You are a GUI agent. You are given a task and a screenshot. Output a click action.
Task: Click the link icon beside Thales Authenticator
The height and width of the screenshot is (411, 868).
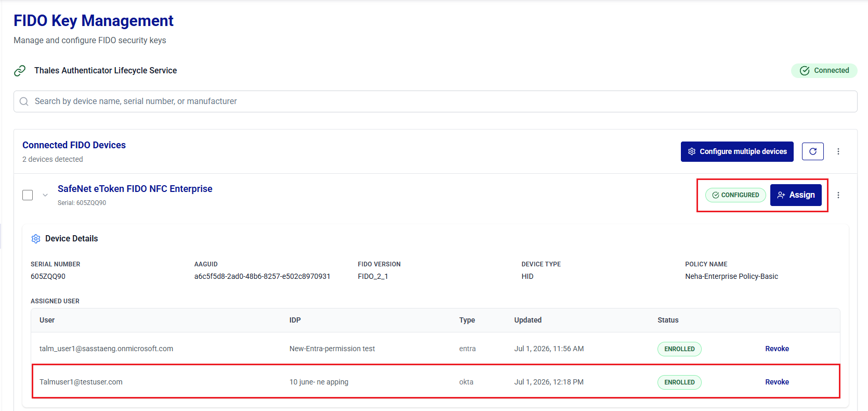pos(20,71)
